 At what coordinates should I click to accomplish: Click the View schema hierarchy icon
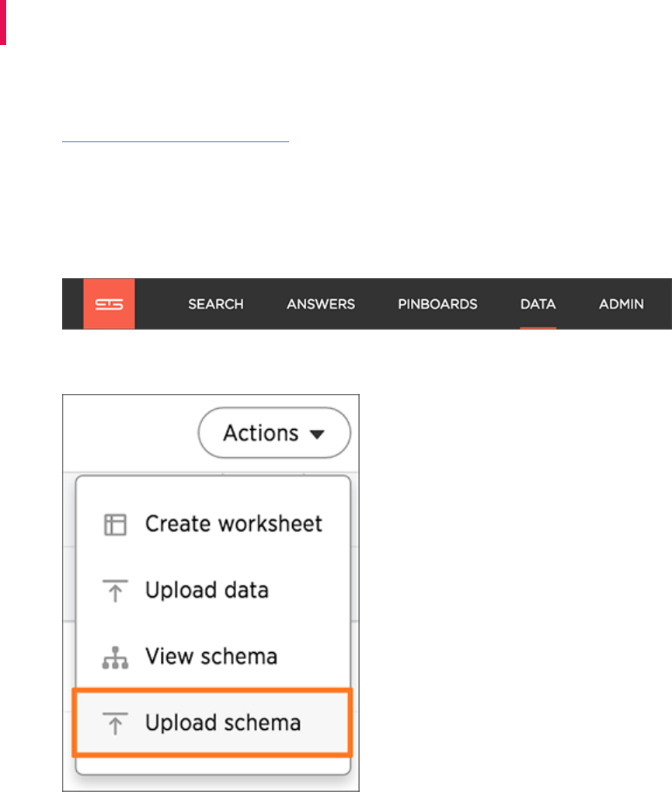coord(115,658)
